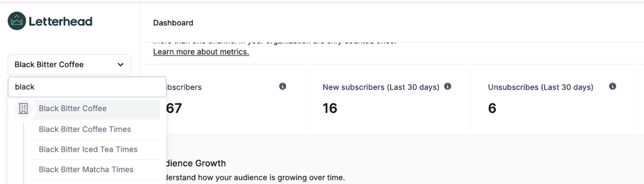The height and width of the screenshot is (184, 644).
Task: Open Learn more about metrics link
Action: (x=201, y=52)
